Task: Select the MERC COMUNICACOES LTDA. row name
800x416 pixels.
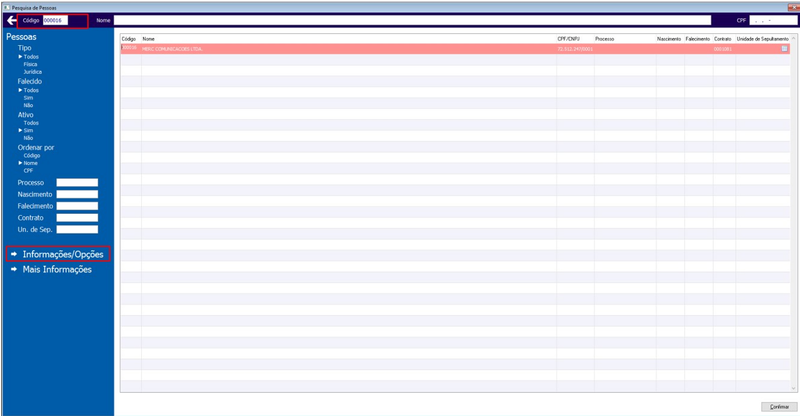Action: click(172, 49)
